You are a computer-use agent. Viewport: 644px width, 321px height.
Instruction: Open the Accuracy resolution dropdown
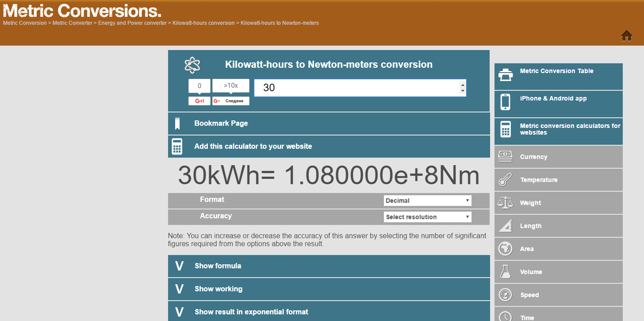tap(427, 217)
